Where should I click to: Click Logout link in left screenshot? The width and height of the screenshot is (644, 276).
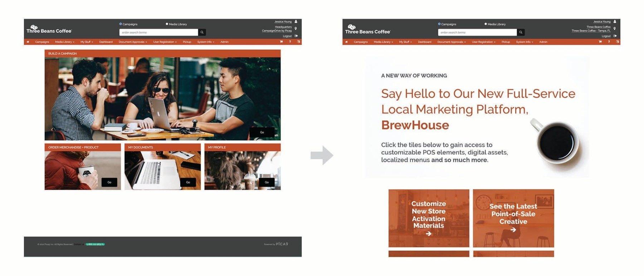[287, 36]
